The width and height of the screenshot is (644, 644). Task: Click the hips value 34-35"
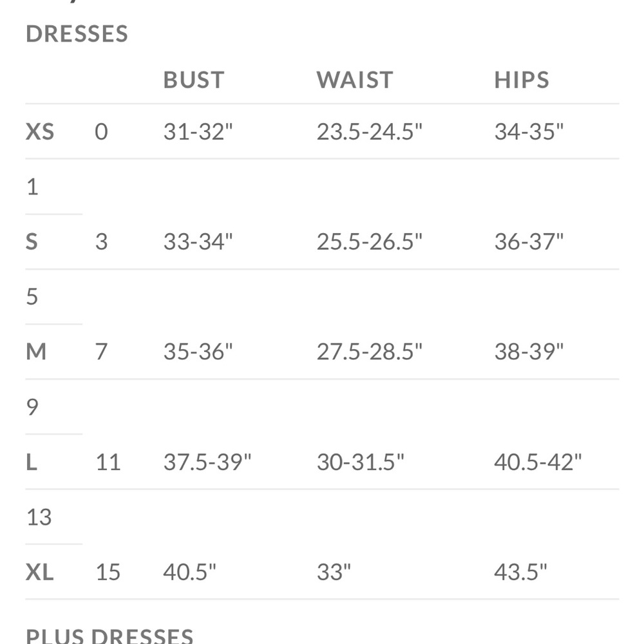[x=529, y=132]
